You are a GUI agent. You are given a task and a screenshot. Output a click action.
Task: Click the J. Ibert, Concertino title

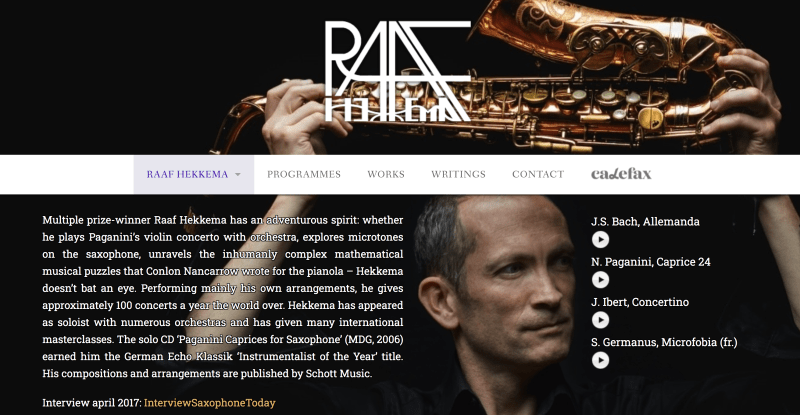[640, 302]
